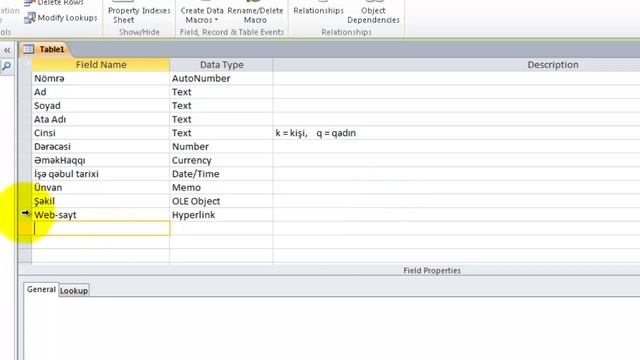This screenshot has height=360, width=640.
Task: Click the OLE Object data type cell
Action: (x=221, y=201)
